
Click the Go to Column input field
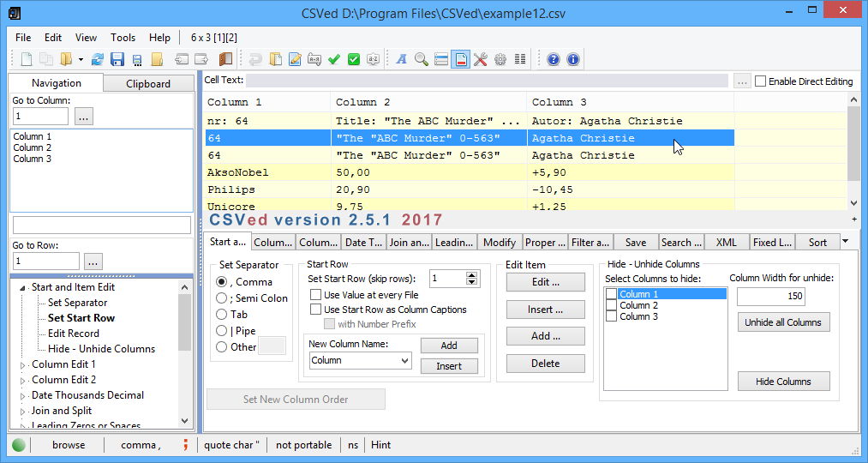pos(40,117)
